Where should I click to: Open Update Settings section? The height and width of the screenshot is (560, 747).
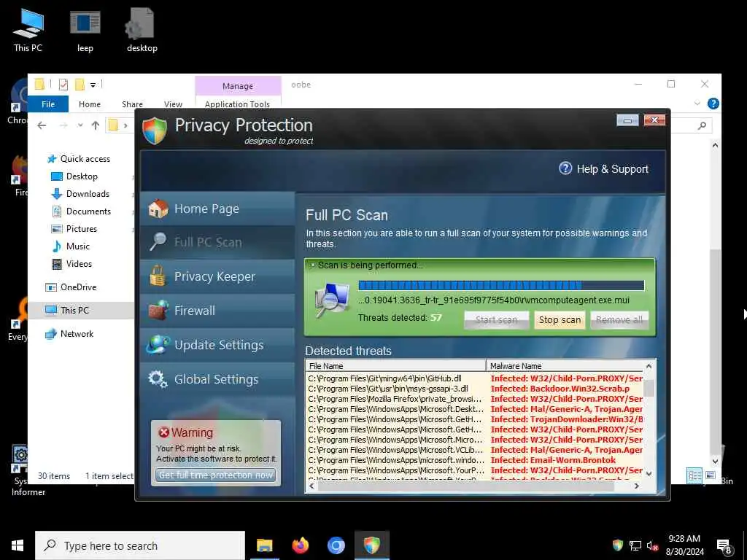[217, 345]
